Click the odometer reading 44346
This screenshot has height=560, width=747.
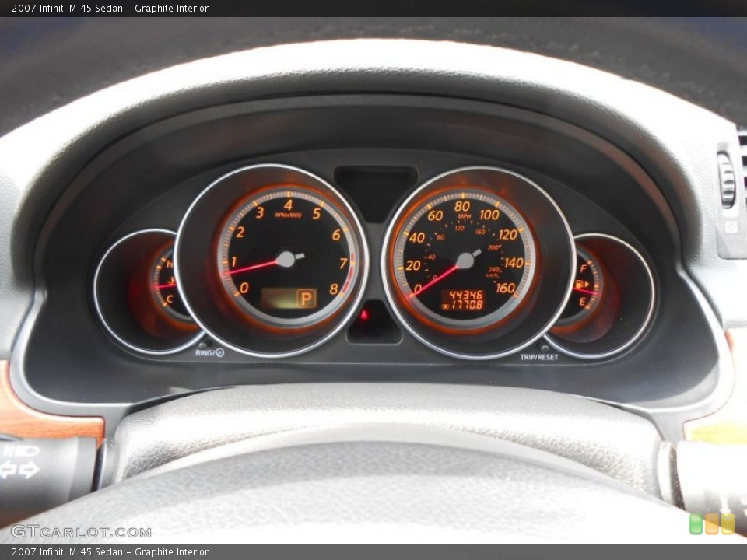(465, 296)
